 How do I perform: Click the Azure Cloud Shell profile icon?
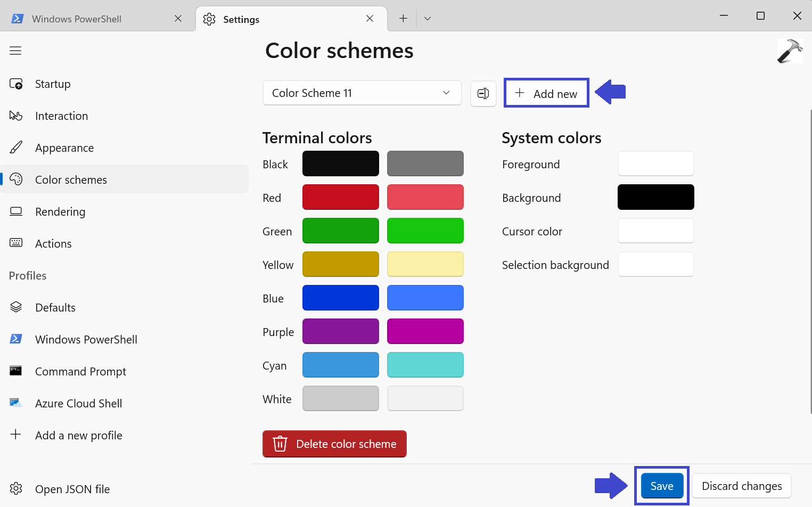tap(16, 403)
